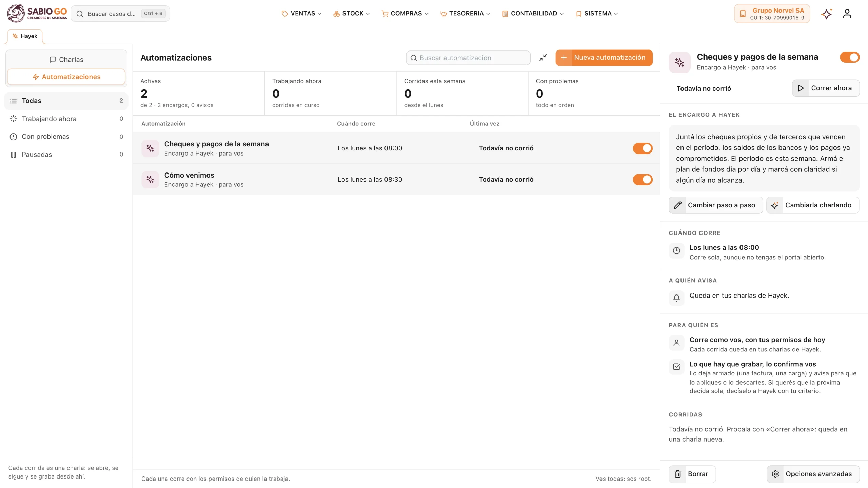Image resolution: width=868 pixels, height=488 pixels.
Task: Filter by Con problemas
Action: [66, 137]
